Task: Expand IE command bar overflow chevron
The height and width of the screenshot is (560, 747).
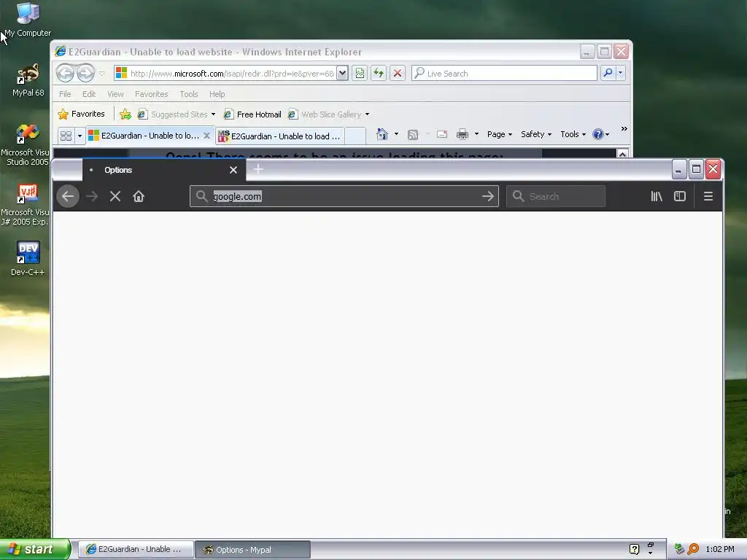Action: pos(624,129)
